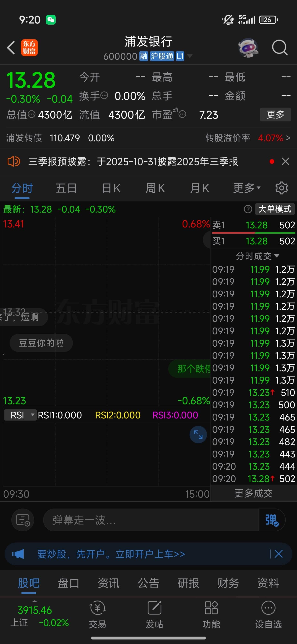Tap the large 13.28 current price
The image size is (297, 644).
(31, 80)
